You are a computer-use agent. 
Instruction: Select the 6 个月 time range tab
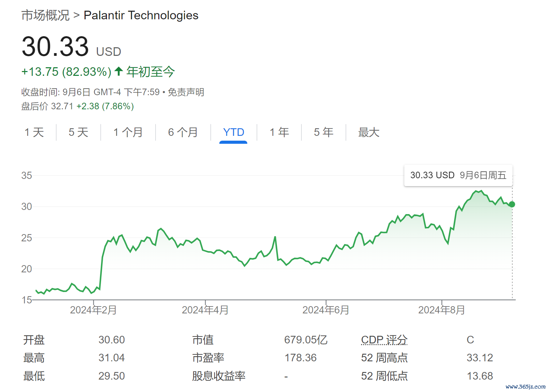tap(183, 132)
